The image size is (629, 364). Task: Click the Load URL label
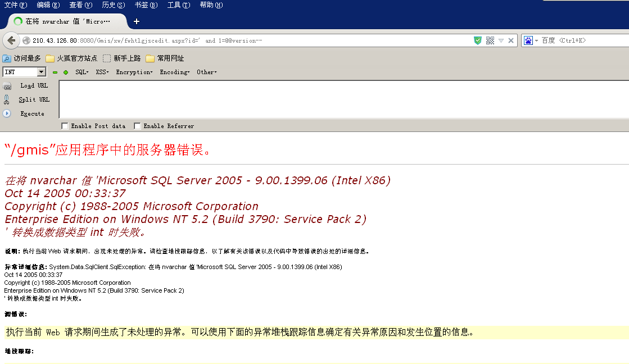(x=34, y=86)
